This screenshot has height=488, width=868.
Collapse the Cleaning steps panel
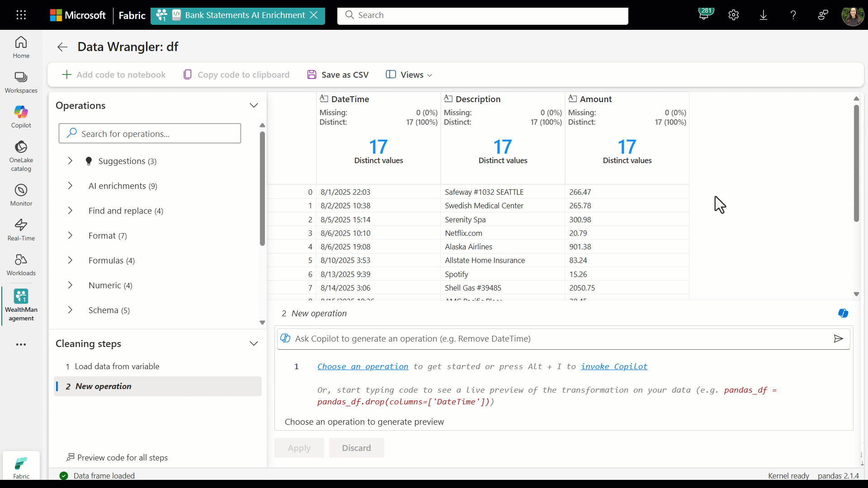pos(254,343)
